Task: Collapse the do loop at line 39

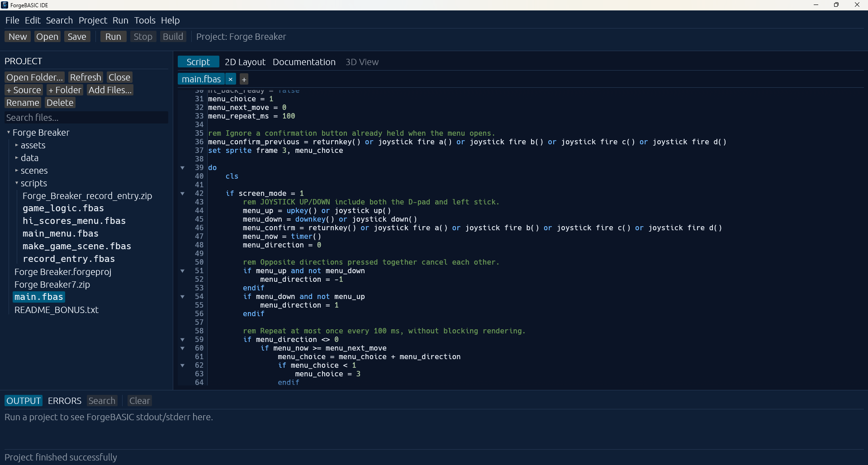Action: click(x=182, y=168)
